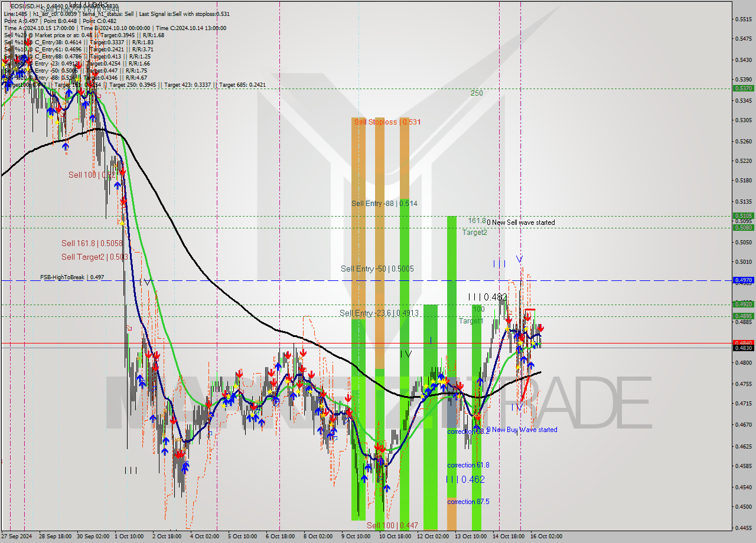
Task: Select the Sell Entry -23.6 0.4913 label
Action: point(379,313)
